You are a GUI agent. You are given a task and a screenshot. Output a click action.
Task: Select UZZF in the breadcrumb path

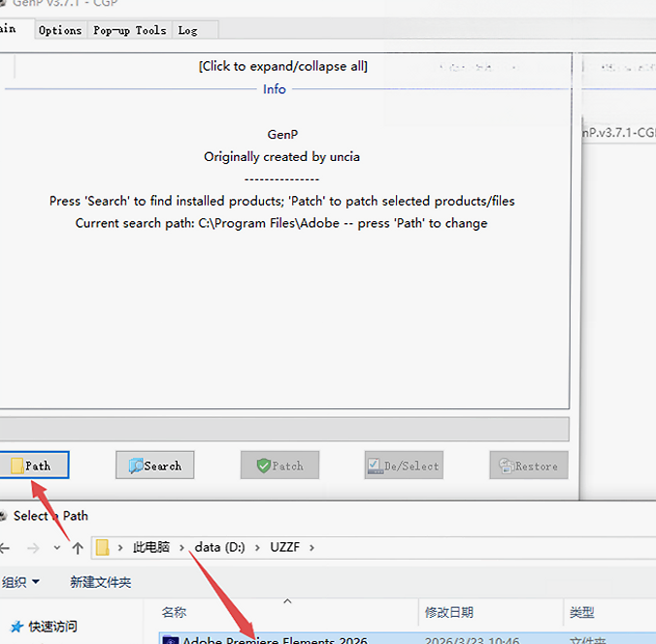[x=284, y=547]
